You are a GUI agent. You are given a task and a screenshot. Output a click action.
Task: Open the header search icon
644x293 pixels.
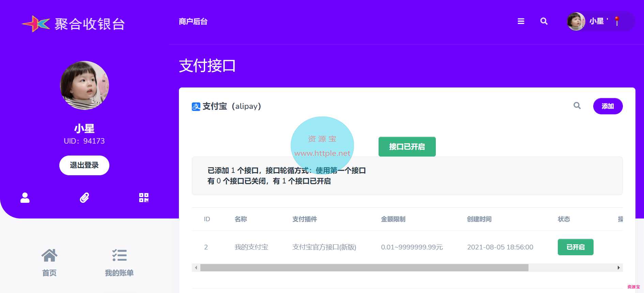click(x=544, y=21)
